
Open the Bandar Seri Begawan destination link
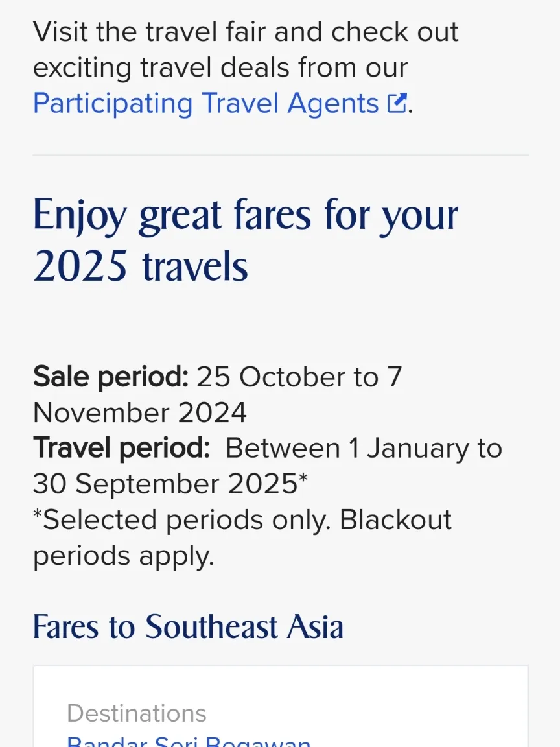click(189, 742)
